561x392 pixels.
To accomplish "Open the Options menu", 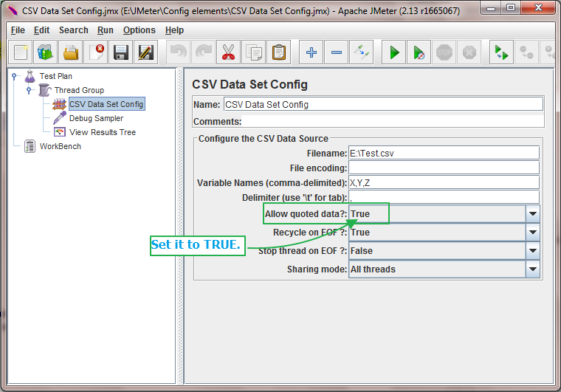I will [x=140, y=30].
